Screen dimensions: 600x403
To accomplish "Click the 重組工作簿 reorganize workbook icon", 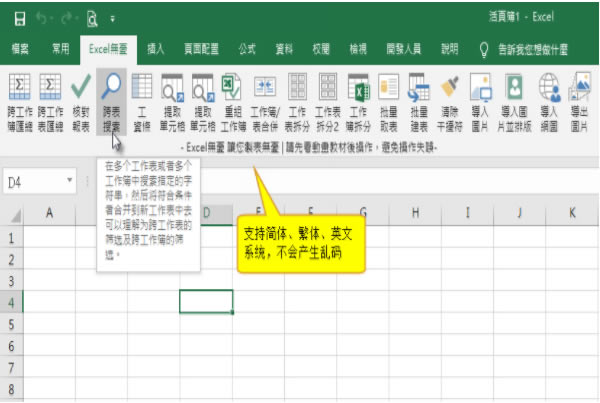I will [x=233, y=103].
